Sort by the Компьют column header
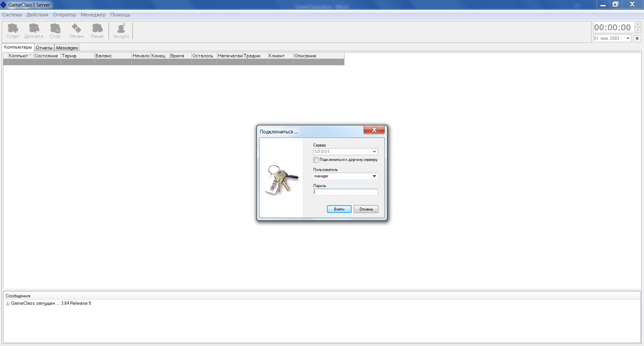Image resolution: width=644 pixels, height=346 pixels. coord(21,56)
